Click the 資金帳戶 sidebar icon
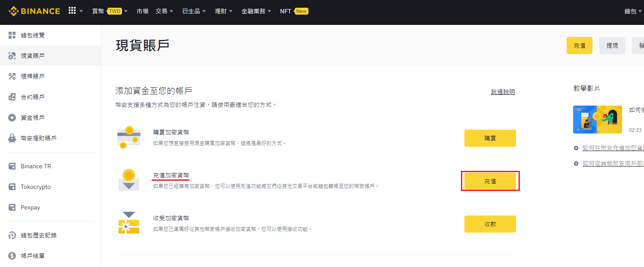 click(12, 118)
